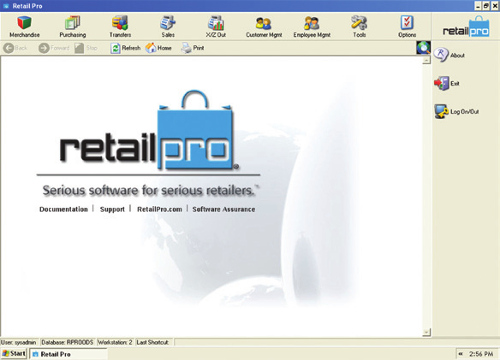This screenshot has height=360, width=500.
Task: Print the current page
Action: tap(192, 48)
